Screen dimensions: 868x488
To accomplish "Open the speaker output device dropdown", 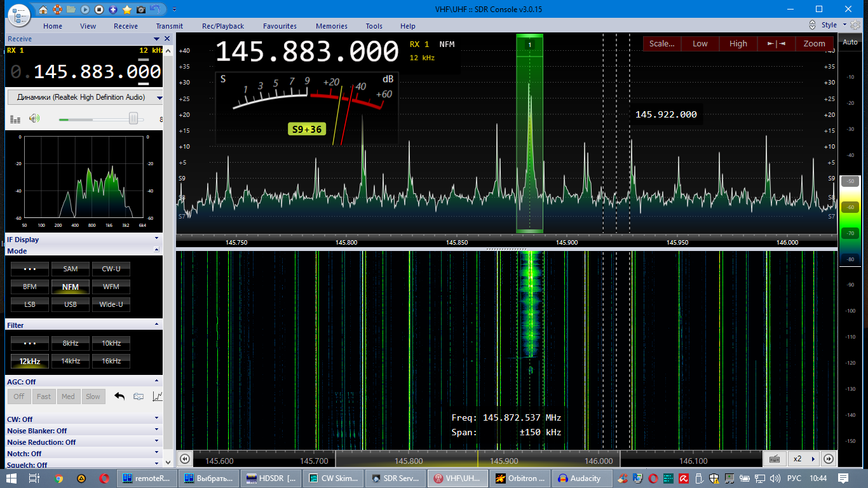I will [x=159, y=96].
